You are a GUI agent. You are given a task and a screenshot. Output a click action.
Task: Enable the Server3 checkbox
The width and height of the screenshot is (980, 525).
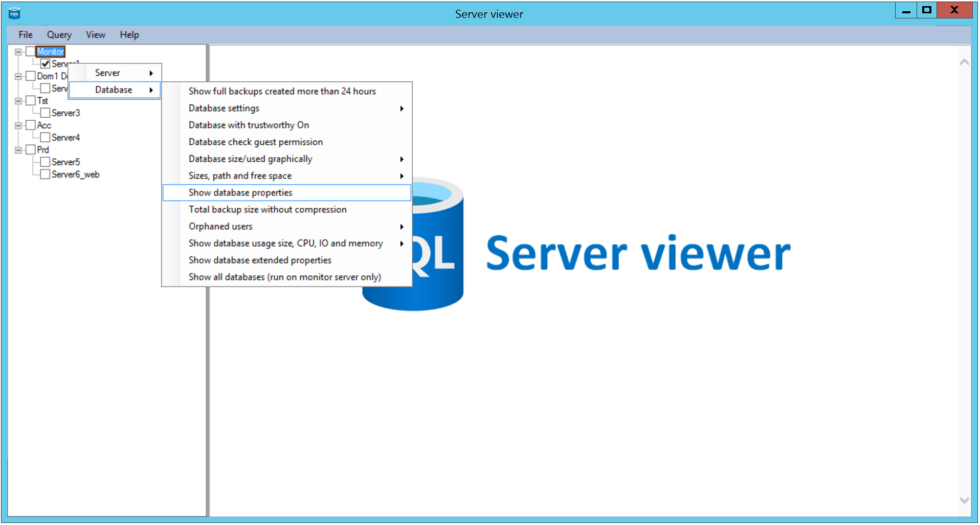pos(45,113)
